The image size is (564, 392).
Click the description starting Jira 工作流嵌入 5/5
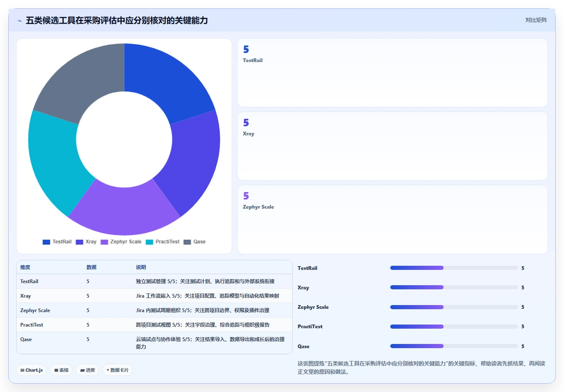[x=208, y=296]
